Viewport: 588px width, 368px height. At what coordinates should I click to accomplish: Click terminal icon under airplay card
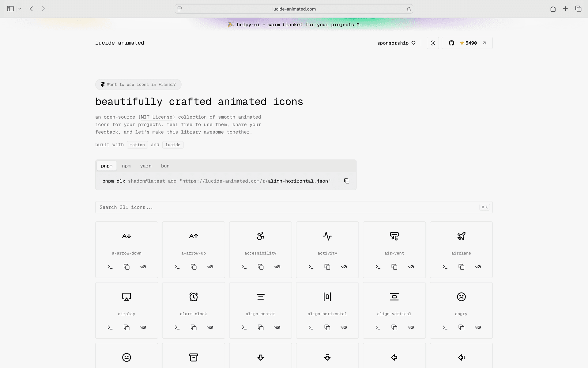click(x=110, y=328)
